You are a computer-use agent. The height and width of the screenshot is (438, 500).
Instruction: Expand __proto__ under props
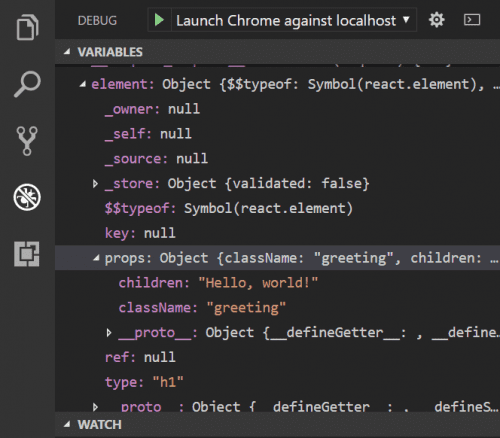tap(109, 333)
